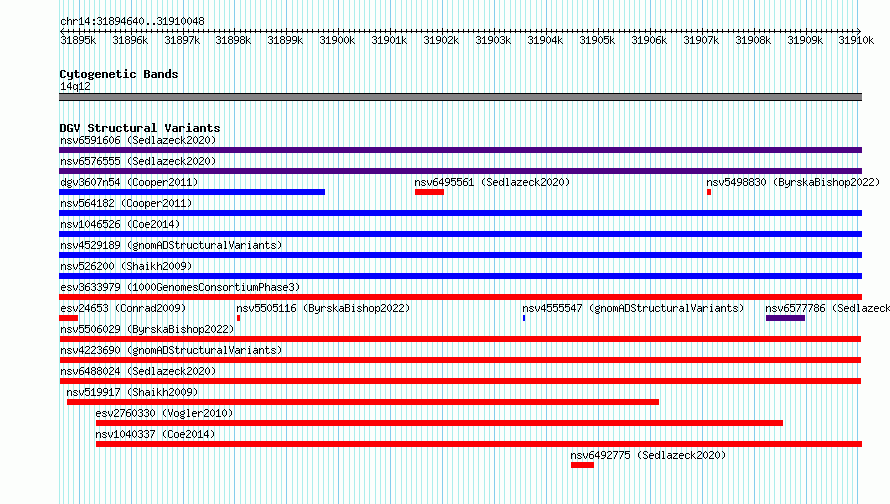This screenshot has height=504, width=890.
Task: Click the nsv5506029 (ByrskaBishop2022) label
Action: coord(147,329)
